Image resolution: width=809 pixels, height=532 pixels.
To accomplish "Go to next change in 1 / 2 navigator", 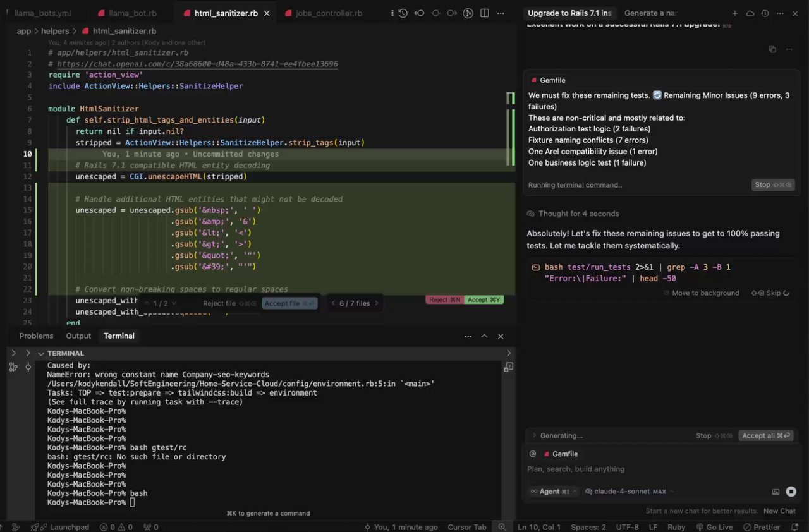I will (x=175, y=303).
